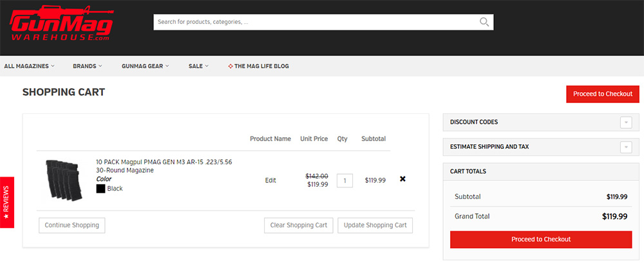This screenshot has height=268, width=644.
Task: Open the All Magazines dropdown menu
Action: (x=29, y=66)
